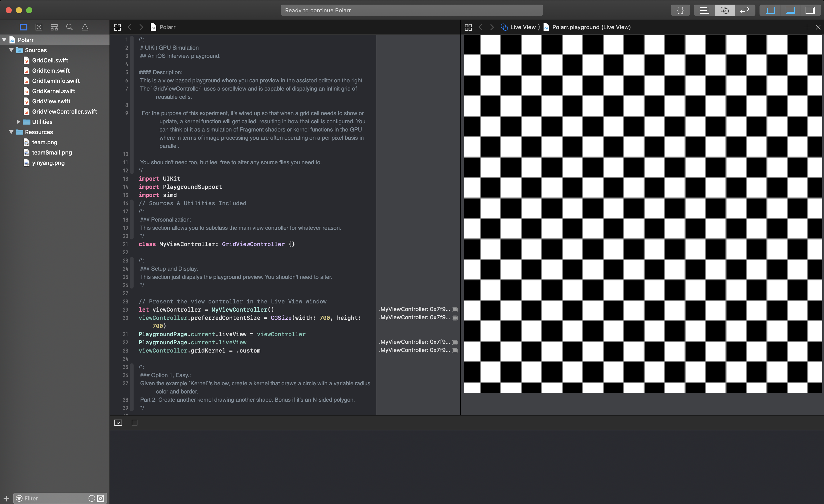Screen dimensions: 824x504
Task: Switch to the assistant editor icon
Action: tap(724, 10)
